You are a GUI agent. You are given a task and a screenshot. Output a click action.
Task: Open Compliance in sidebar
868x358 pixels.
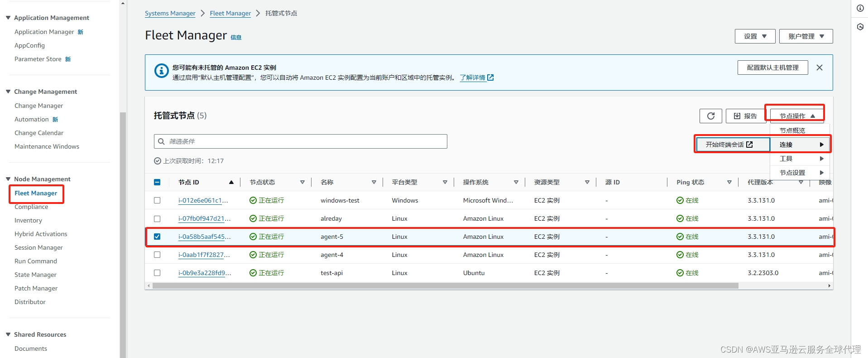pyautogui.click(x=31, y=207)
